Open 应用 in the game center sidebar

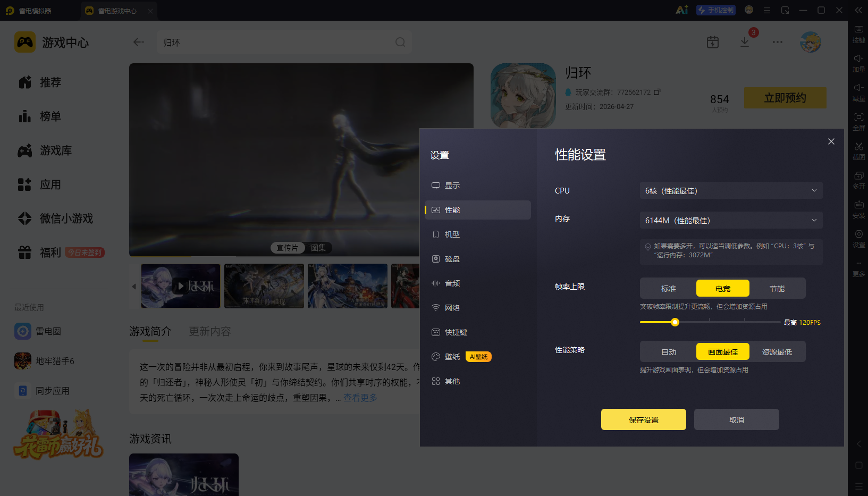pos(40,184)
